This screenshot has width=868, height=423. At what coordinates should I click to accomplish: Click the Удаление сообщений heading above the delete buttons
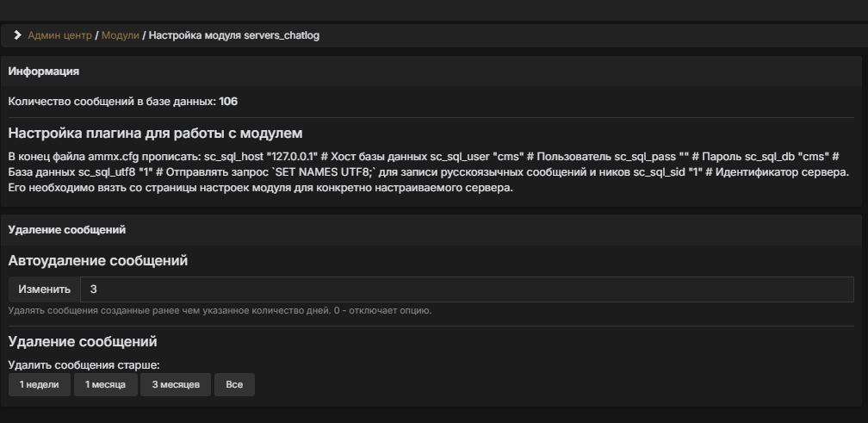[x=83, y=342]
